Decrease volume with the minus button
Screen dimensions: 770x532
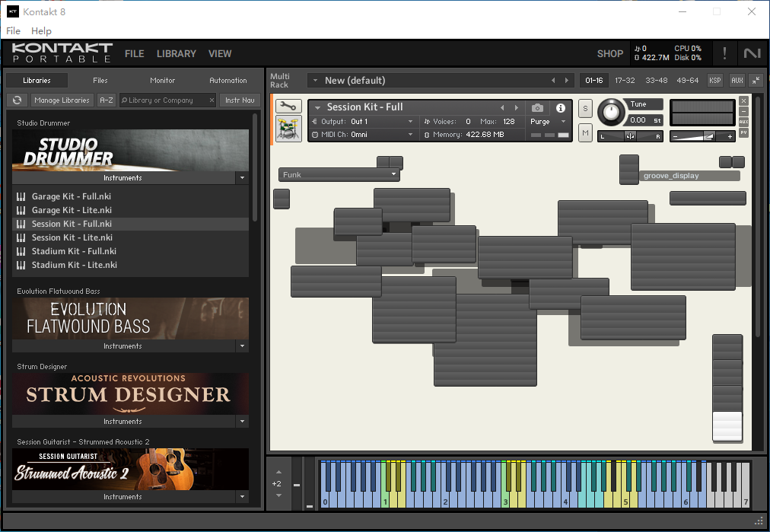point(675,136)
